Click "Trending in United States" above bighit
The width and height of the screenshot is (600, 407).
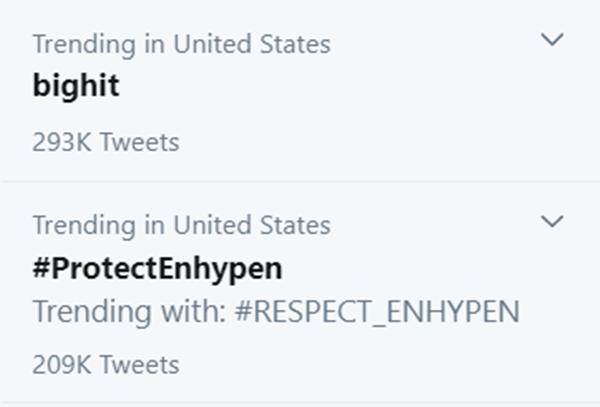[180, 44]
